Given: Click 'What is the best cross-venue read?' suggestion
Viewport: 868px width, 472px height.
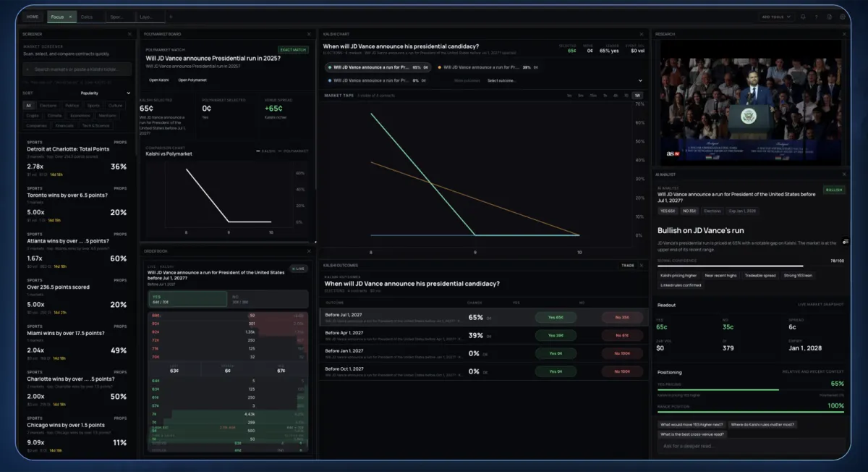Looking at the screenshot, I should [691, 434].
